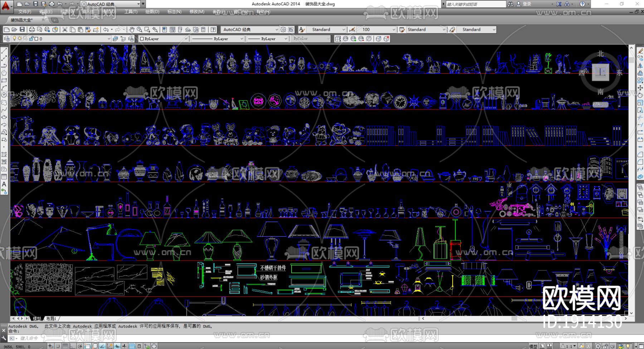This screenshot has width=644, height=349.
Task: Toggle layer 0 on/off lightbulb
Action: coord(15,39)
